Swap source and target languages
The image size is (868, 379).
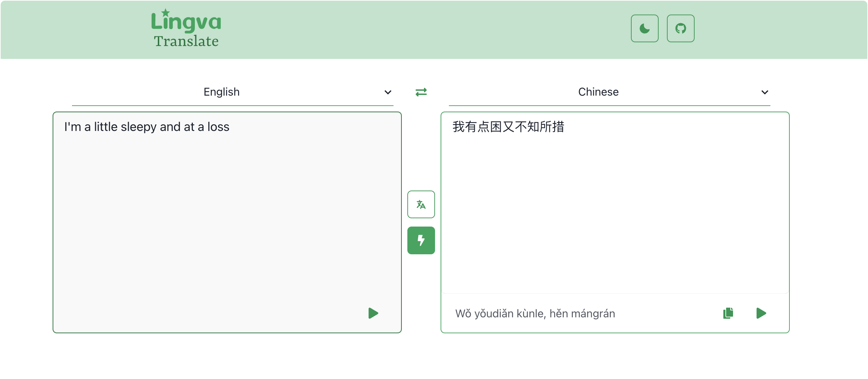click(x=421, y=92)
